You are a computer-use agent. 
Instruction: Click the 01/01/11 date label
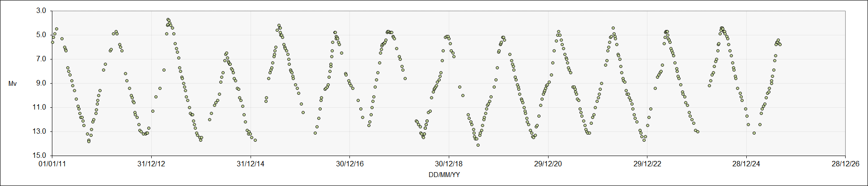click(52, 164)
